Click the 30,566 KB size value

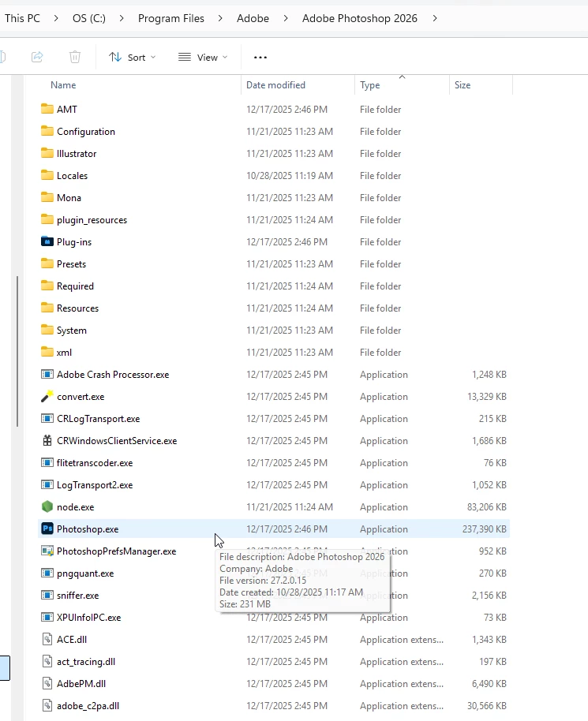click(487, 706)
